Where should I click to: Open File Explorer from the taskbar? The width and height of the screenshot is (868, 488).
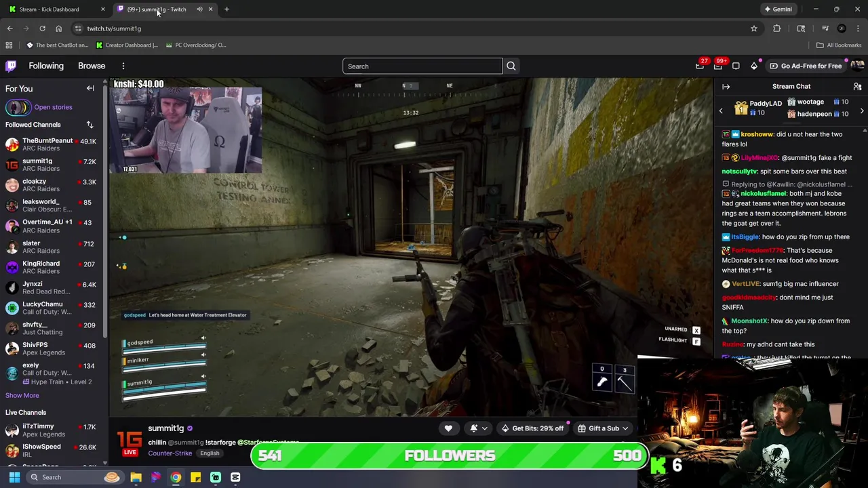136,477
